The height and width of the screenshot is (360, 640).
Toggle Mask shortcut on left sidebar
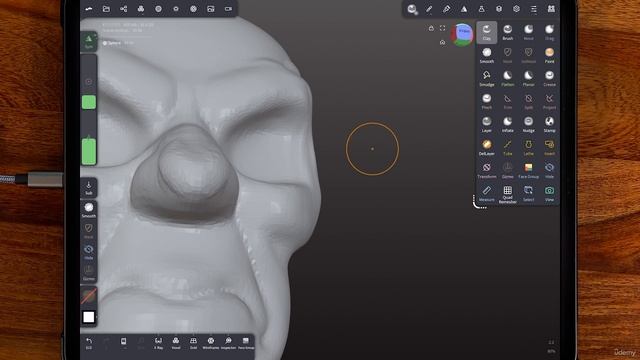click(89, 231)
